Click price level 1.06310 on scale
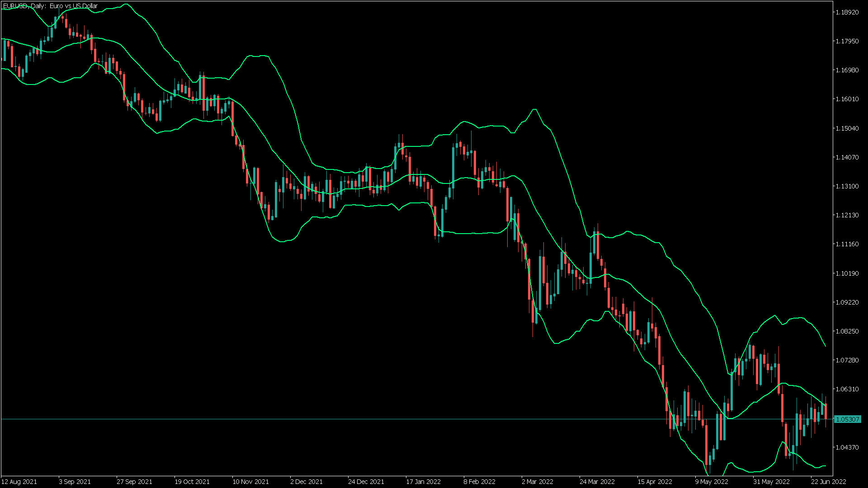Image resolution: width=868 pixels, height=488 pixels. [x=847, y=389]
